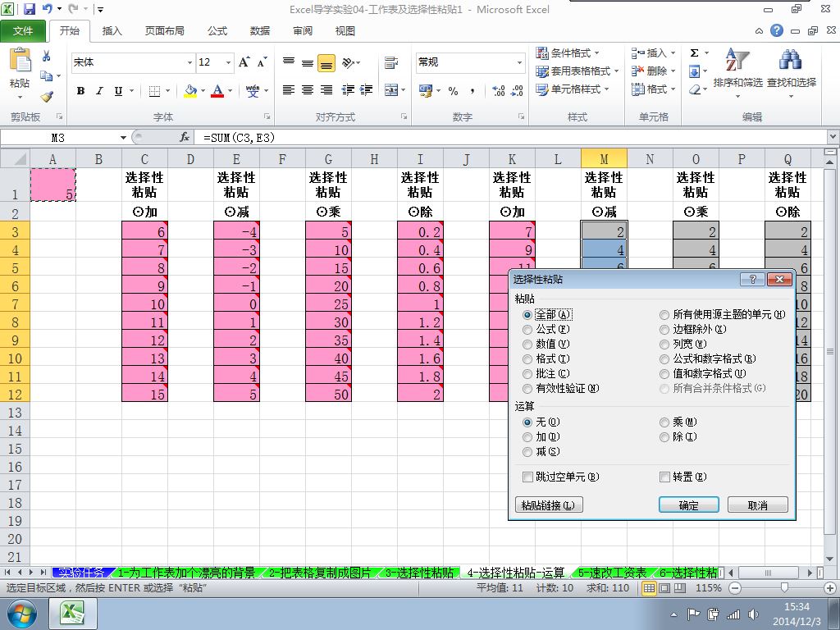Select the 数值 (Values) radio button

click(x=527, y=345)
